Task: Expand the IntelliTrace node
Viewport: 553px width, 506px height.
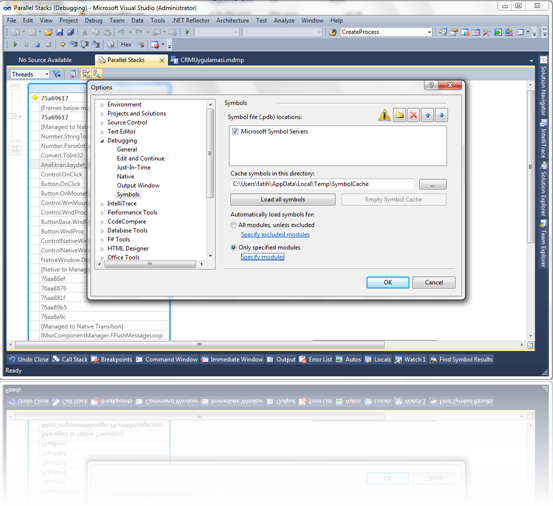Action: [x=102, y=204]
